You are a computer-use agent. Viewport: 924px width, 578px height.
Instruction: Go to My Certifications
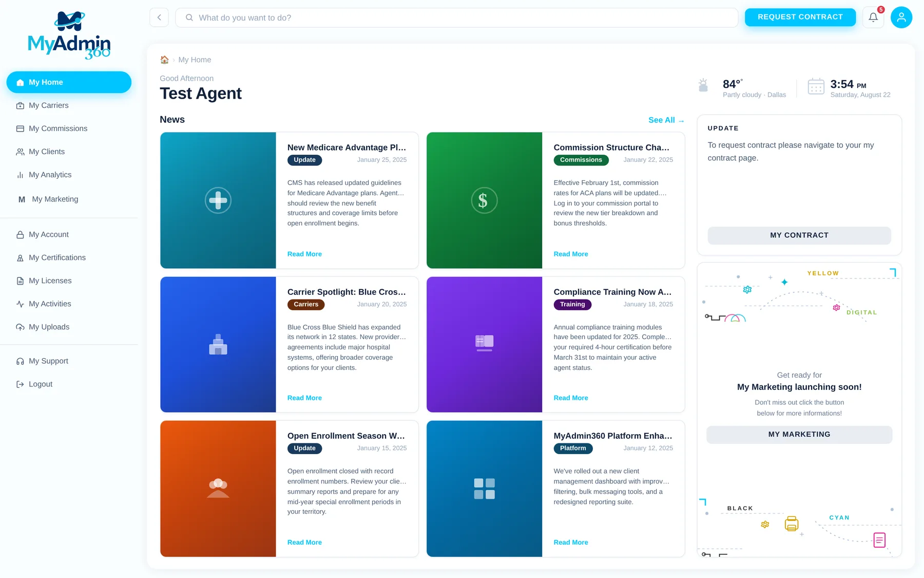click(69, 257)
